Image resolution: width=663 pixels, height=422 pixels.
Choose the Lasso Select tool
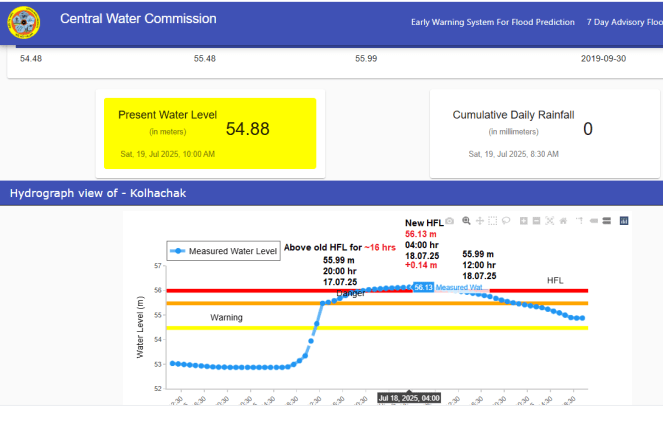[x=507, y=220]
